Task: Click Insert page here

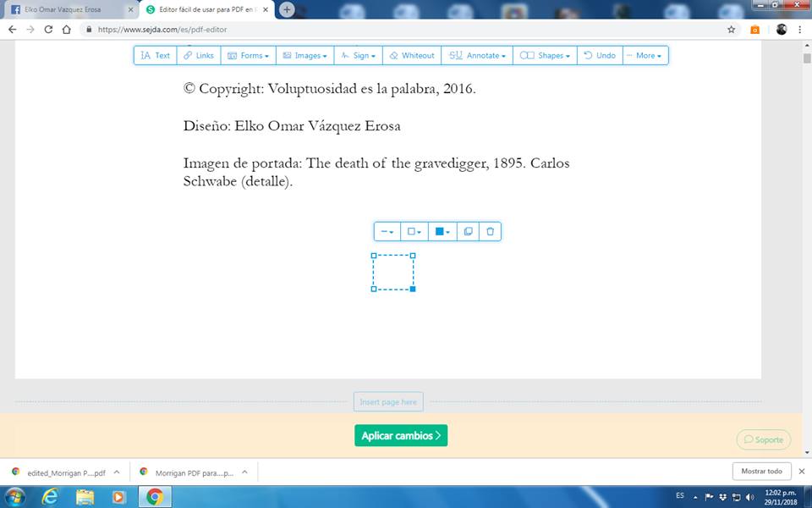Action: point(387,402)
